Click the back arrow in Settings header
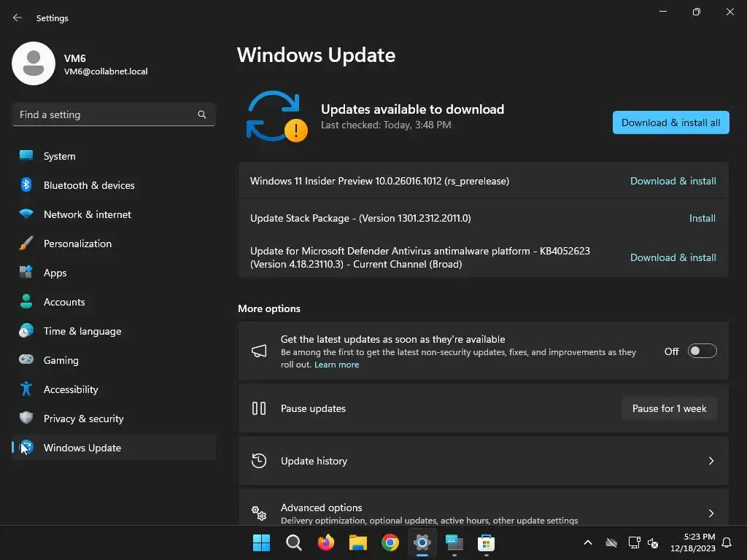This screenshot has width=747, height=560. [x=18, y=17]
